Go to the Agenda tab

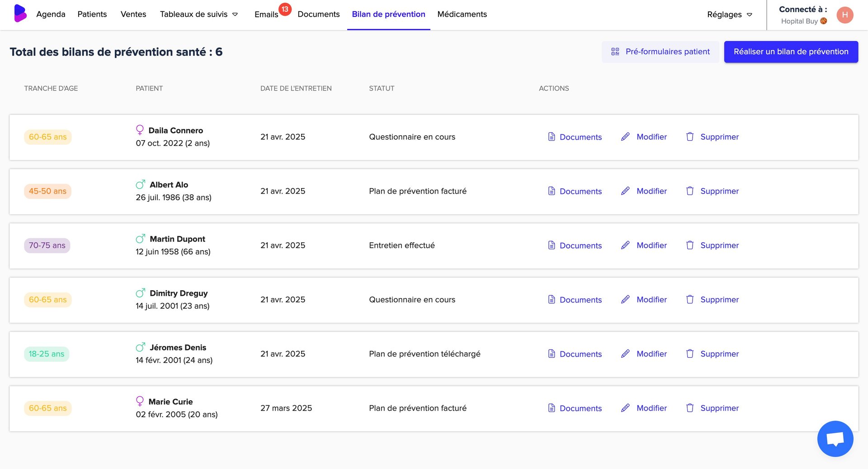coord(51,14)
